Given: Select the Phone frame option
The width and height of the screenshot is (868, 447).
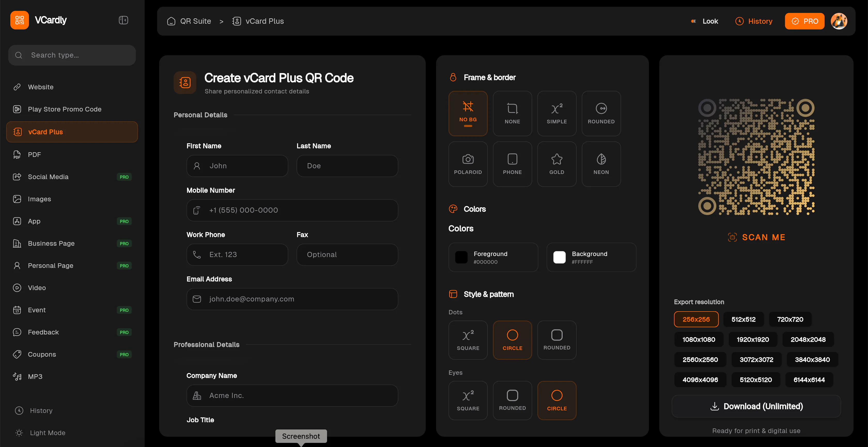Looking at the screenshot, I should [512, 164].
